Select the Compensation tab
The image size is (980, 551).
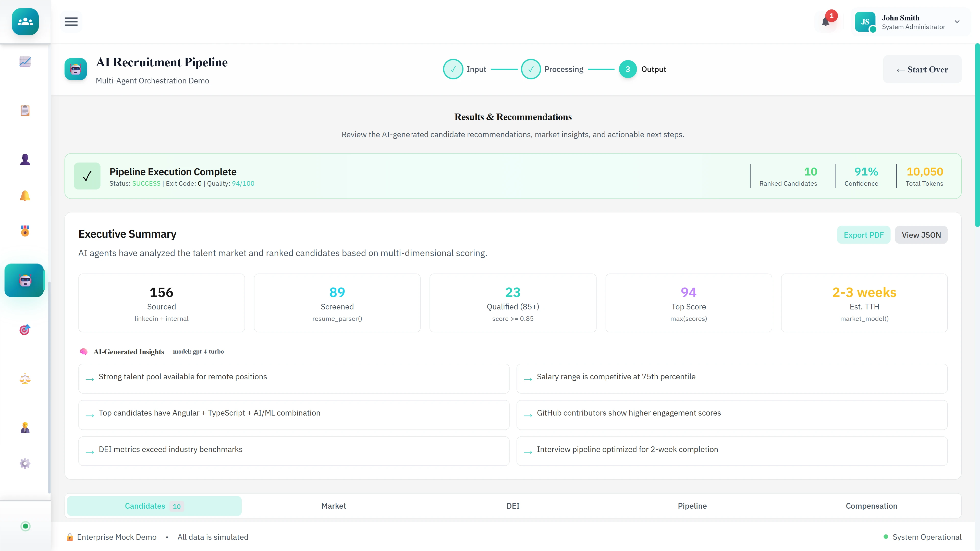pos(872,506)
